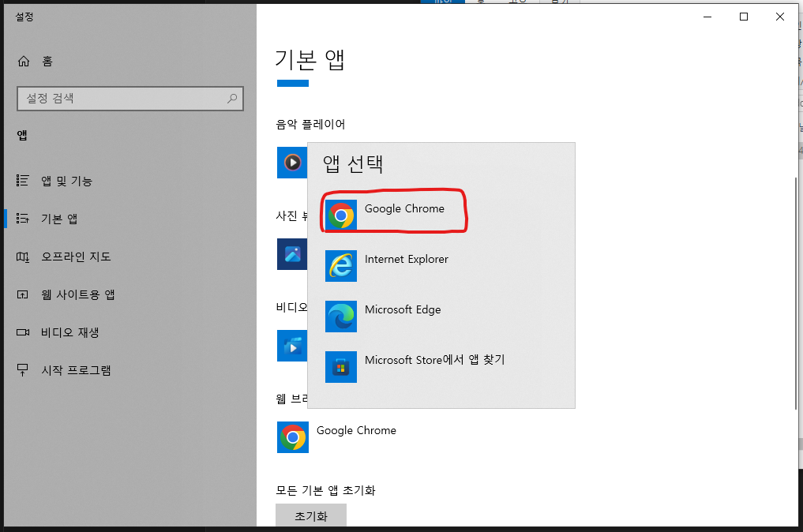Open 비디오 재생 settings page

(x=130, y=332)
